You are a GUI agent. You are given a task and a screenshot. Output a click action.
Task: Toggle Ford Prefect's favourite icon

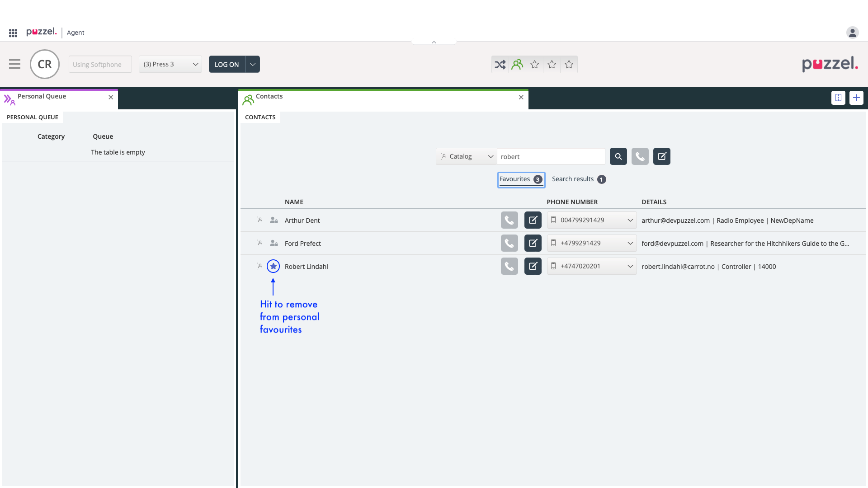click(274, 243)
